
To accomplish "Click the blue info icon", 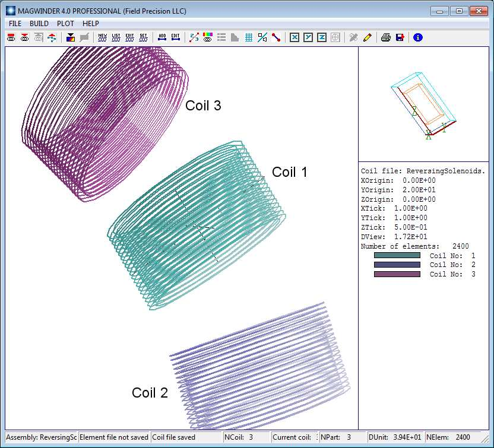I will (418, 37).
